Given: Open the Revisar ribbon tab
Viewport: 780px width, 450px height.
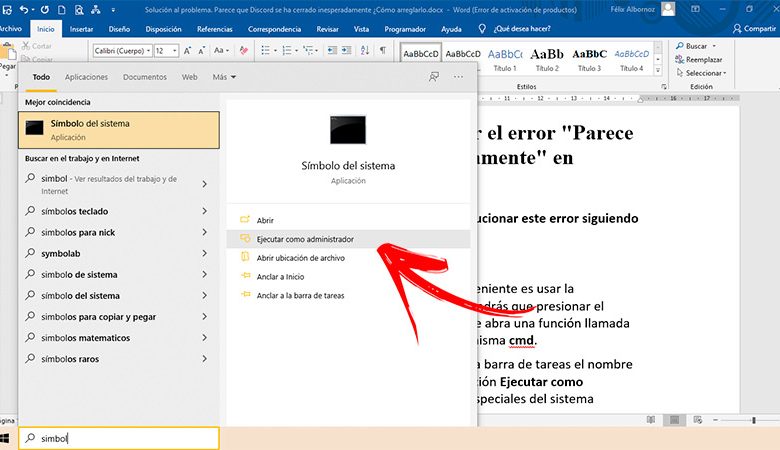Looking at the screenshot, I should (327, 29).
